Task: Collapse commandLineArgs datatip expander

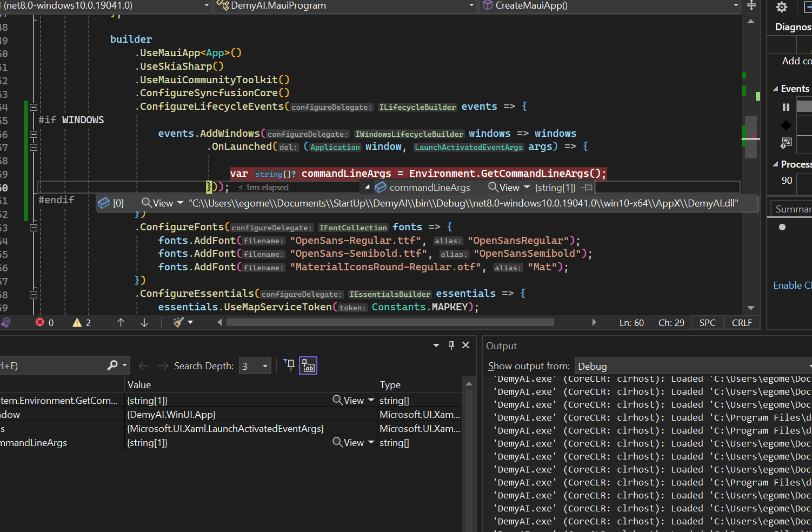Action: tap(368, 187)
